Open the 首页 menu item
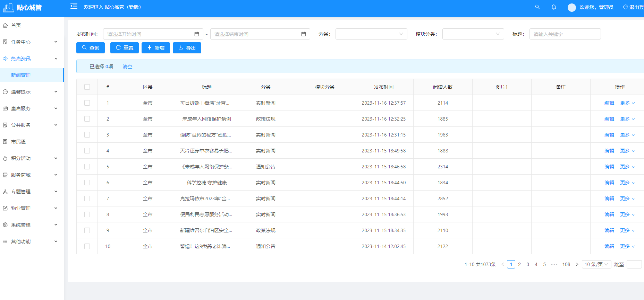The width and height of the screenshot is (644, 300). [32, 25]
